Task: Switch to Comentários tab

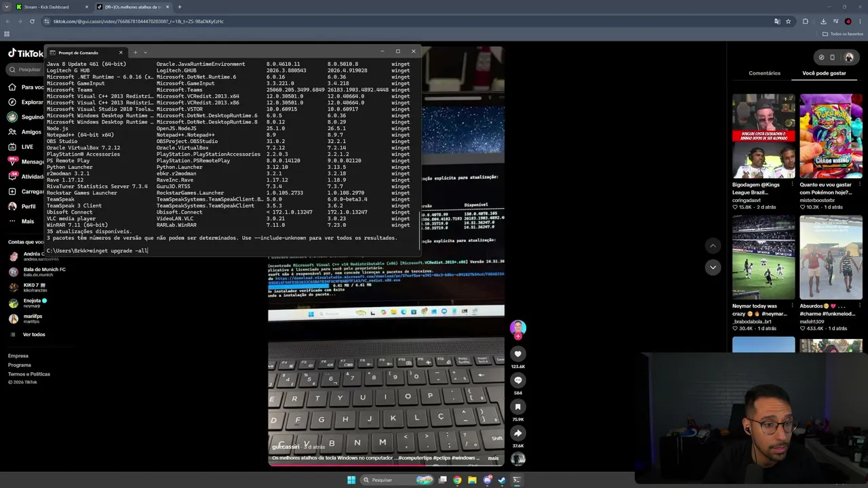Action: [764, 73]
